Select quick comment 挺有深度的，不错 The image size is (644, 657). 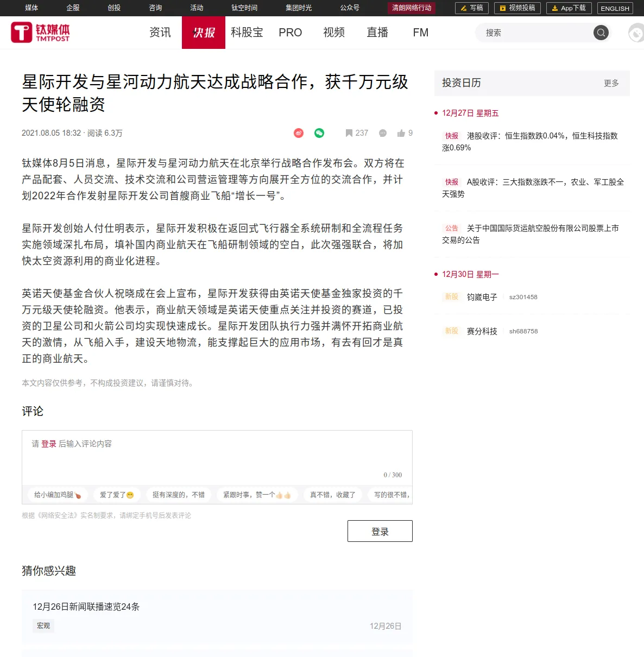[179, 495]
